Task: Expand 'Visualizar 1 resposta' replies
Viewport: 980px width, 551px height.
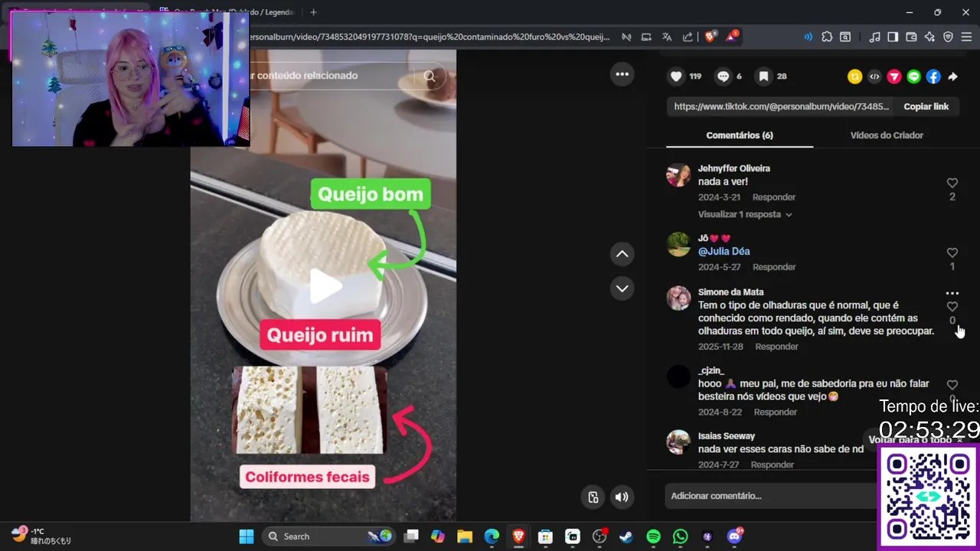Action: [745, 214]
